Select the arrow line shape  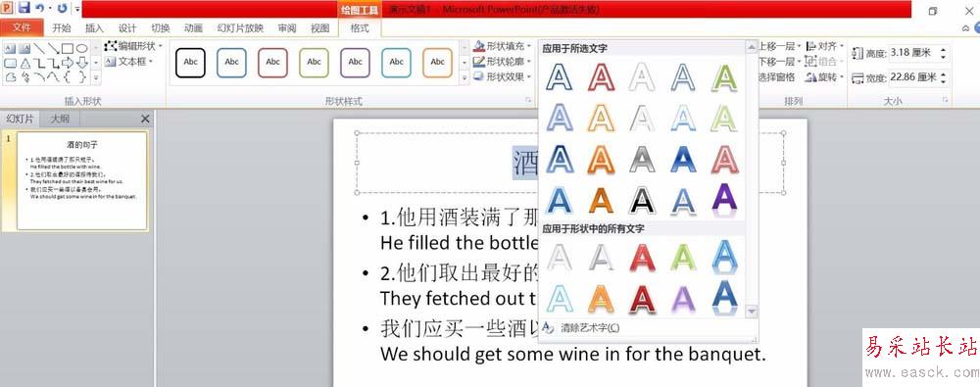[53, 48]
